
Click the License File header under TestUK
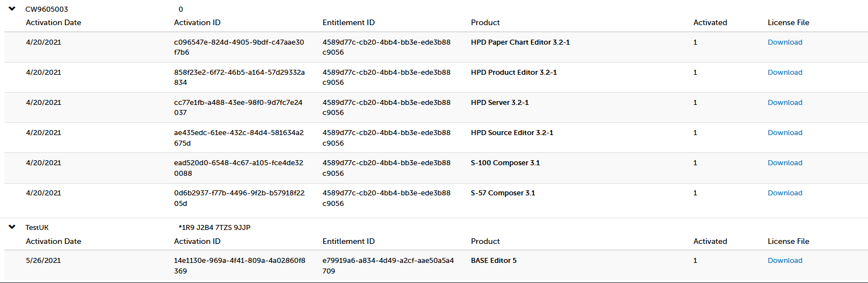[x=789, y=242]
